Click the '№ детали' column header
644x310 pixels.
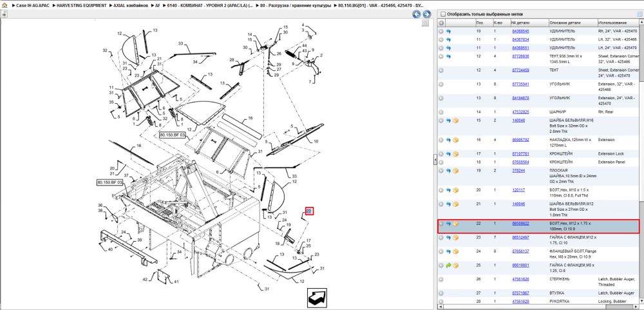click(529, 23)
